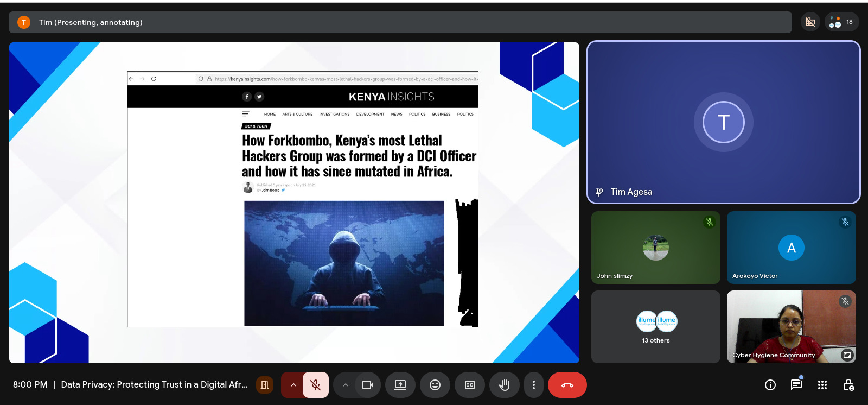Select Cyber Hygiene Community video tile
Screen dimensions: 868x405
pyautogui.click(x=791, y=327)
